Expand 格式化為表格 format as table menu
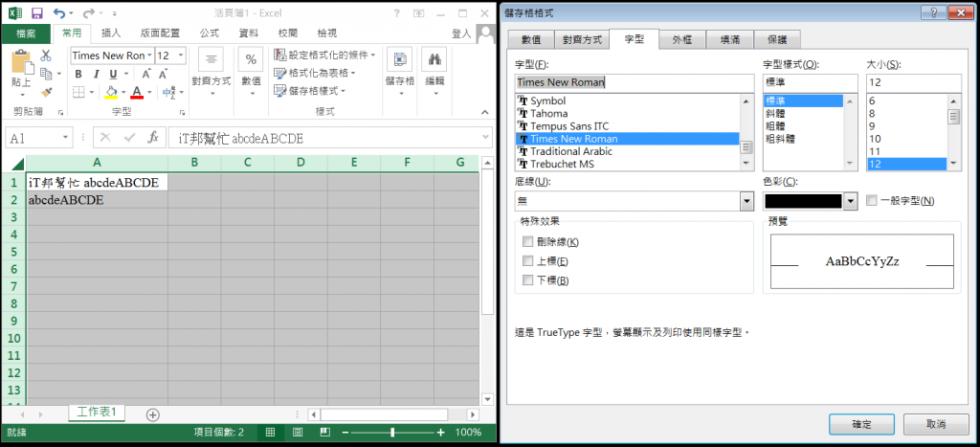980x447 pixels. [x=315, y=73]
